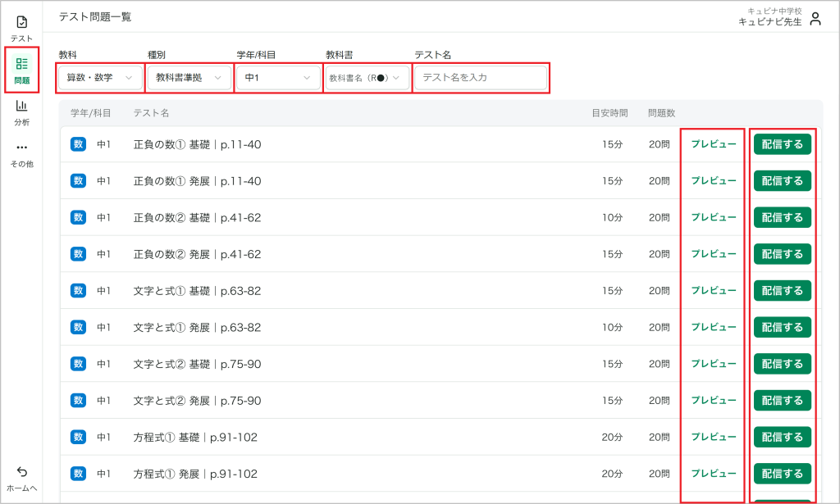Open the 種別 dropdown showing 教科書準拠
Image resolution: width=840 pixels, height=504 pixels.
[x=189, y=78]
